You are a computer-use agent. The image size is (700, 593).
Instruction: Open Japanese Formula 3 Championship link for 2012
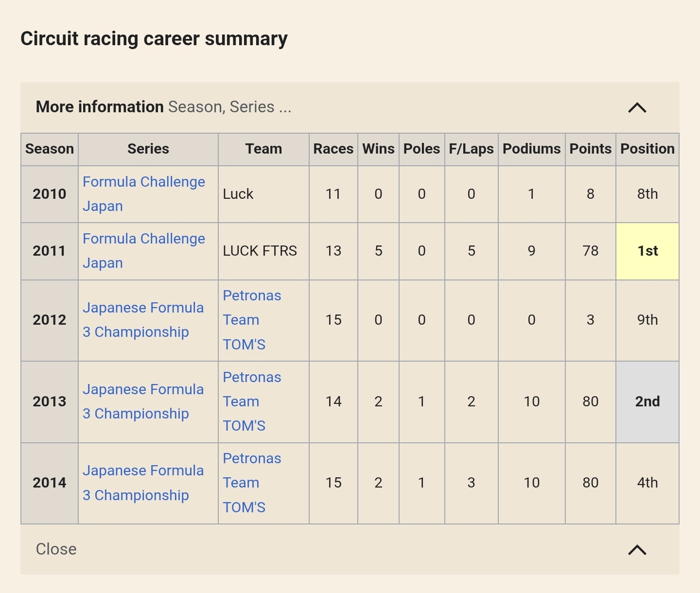143,320
